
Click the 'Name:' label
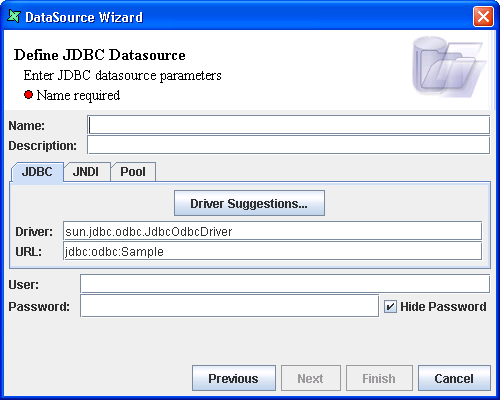click(x=26, y=126)
